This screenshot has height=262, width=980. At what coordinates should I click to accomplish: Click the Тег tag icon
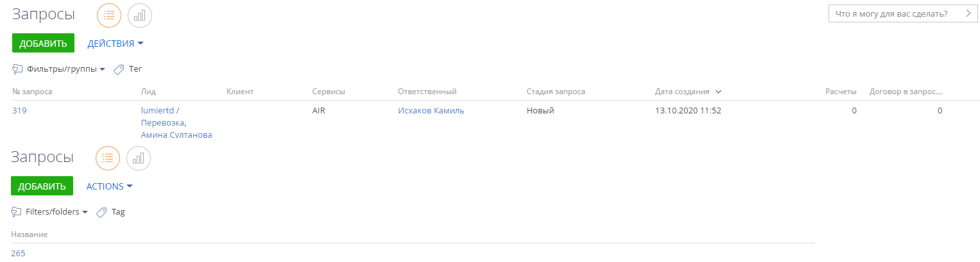[119, 69]
